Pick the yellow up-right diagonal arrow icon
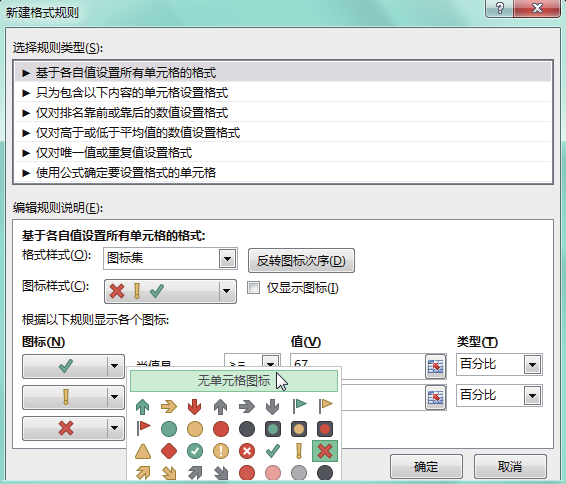The height and width of the screenshot is (484, 566). (143, 473)
